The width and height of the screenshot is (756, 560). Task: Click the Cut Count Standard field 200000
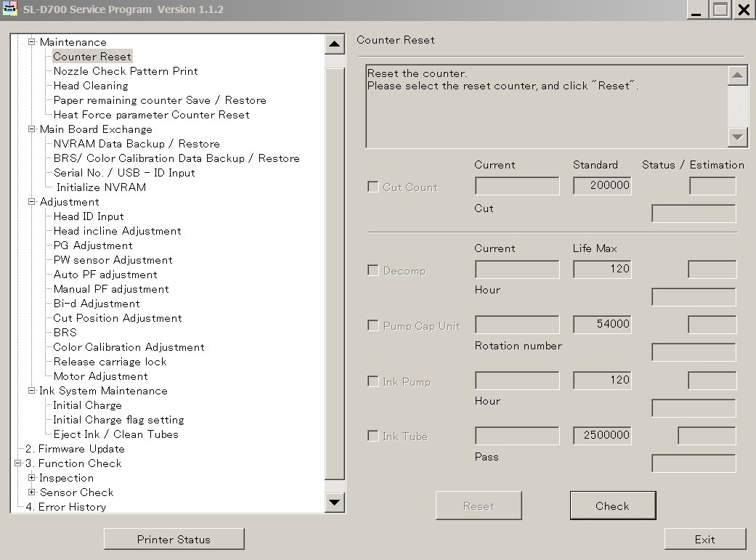click(x=602, y=186)
